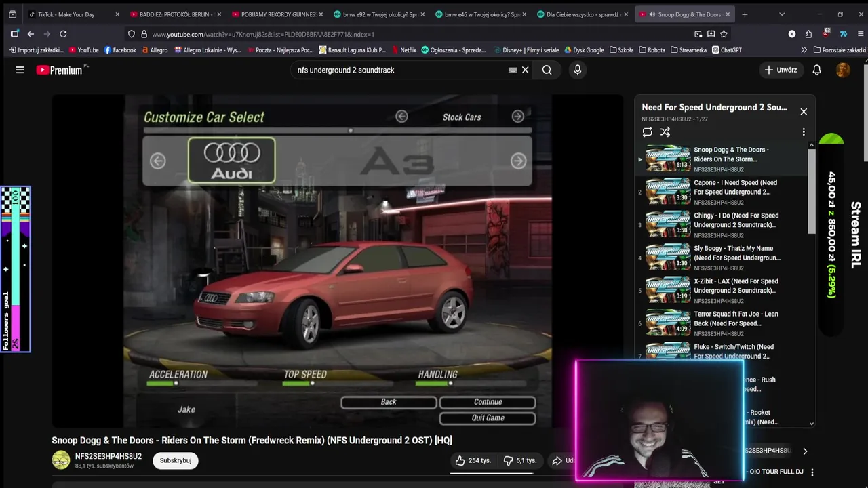868x488 pixels.
Task: Click Snoop Dogg Riders On The Storm thumbnail
Action: click(x=668, y=159)
